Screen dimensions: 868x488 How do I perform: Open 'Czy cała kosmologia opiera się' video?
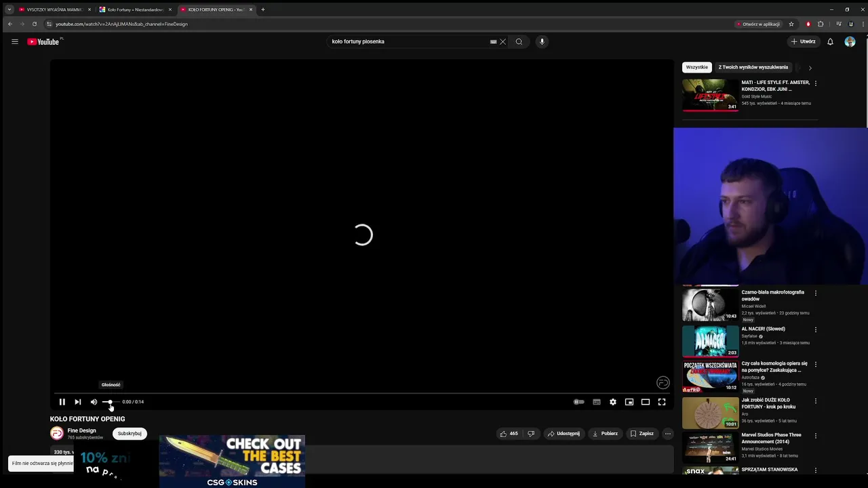pos(774,367)
